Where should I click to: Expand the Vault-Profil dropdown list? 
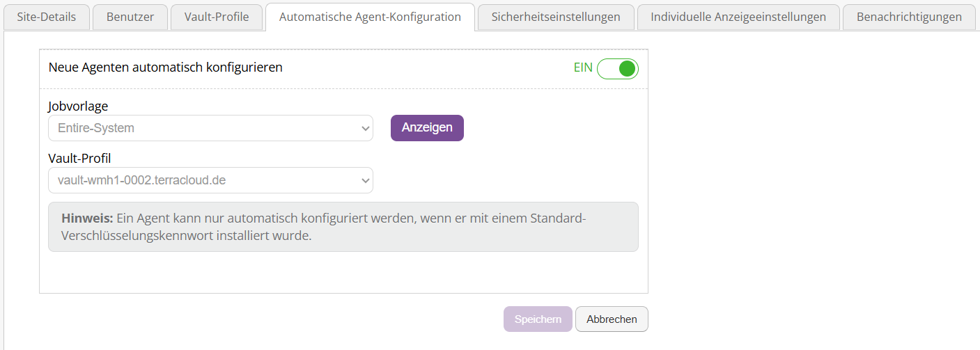(x=210, y=180)
